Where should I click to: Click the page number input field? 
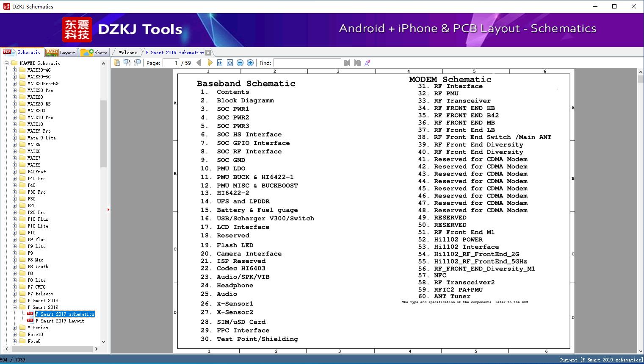pyautogui.click(x=171, y=63)
